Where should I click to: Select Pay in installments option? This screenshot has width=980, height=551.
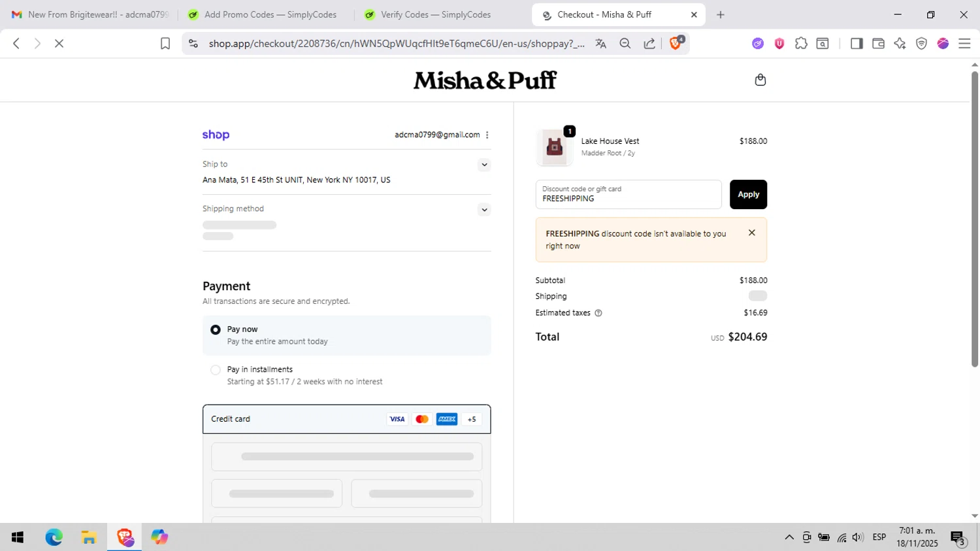click(216, 370)
